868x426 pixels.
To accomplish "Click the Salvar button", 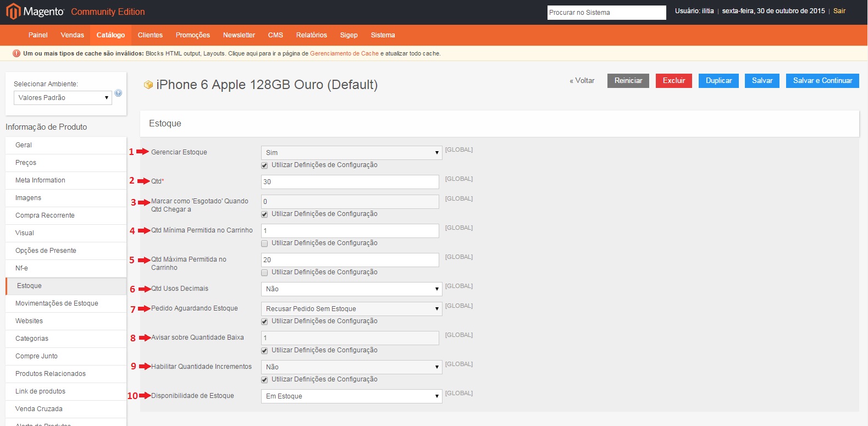I will tap(762, 81).
